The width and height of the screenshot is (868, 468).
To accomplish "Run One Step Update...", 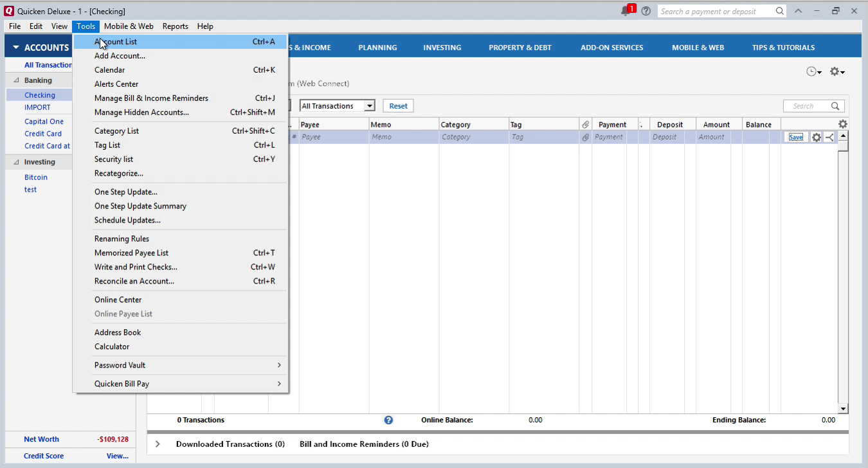I will 180,192.
